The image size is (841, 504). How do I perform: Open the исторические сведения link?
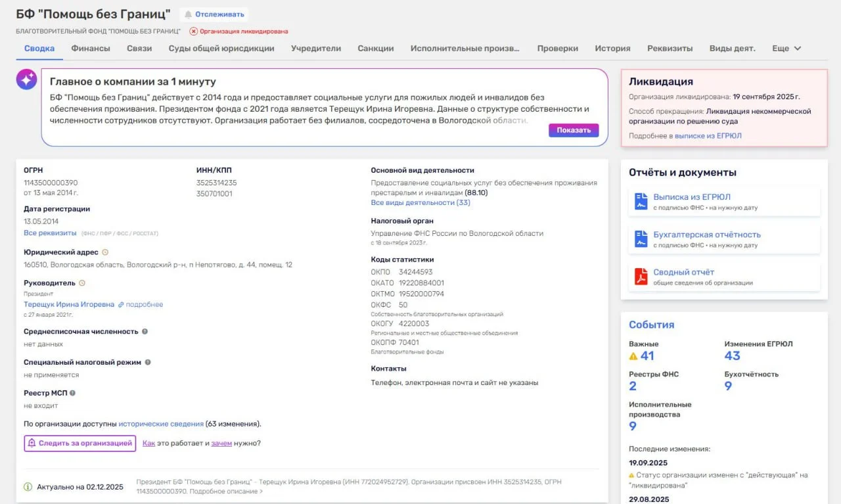click(161, 424)
